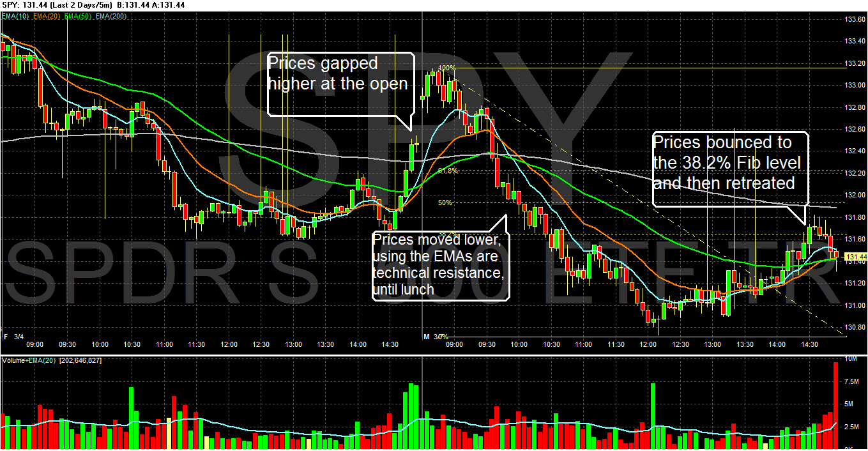Click the 50% Fibonacci level label

(x=445, y=203)
